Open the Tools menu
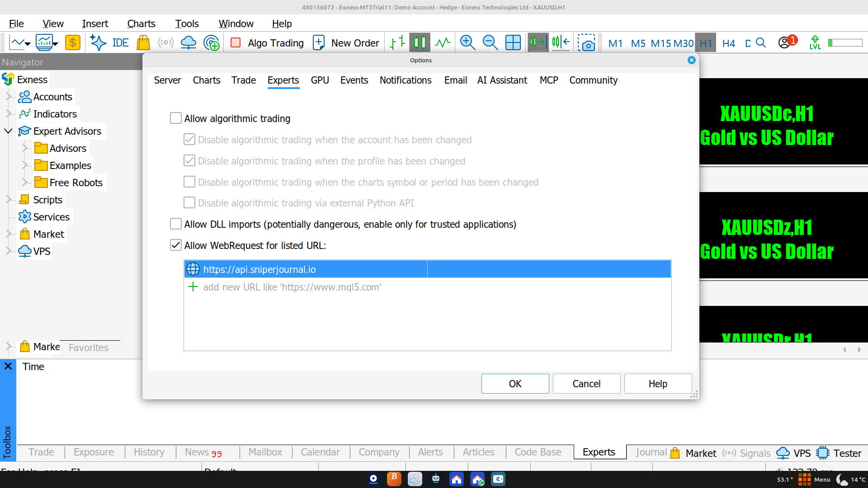Screen dimensions: 868x488 pos(187,23)
